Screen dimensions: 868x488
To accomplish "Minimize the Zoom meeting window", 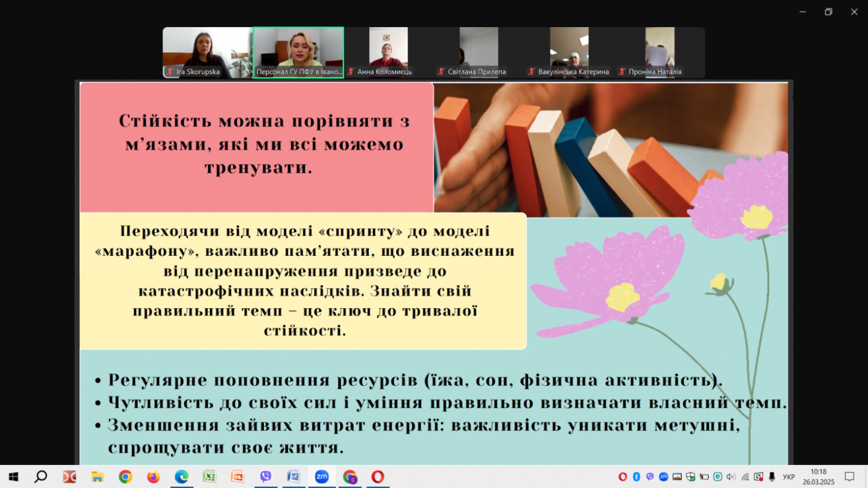I will (802, 11).
